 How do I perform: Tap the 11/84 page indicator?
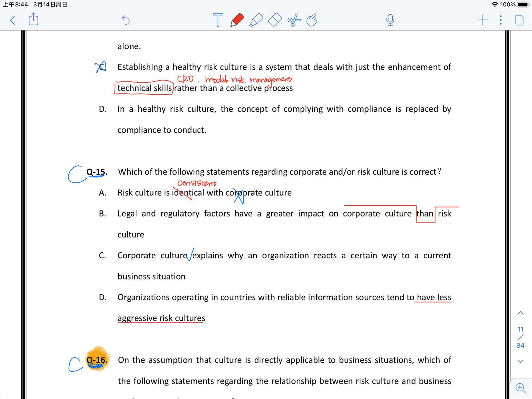tap(520, 337)
